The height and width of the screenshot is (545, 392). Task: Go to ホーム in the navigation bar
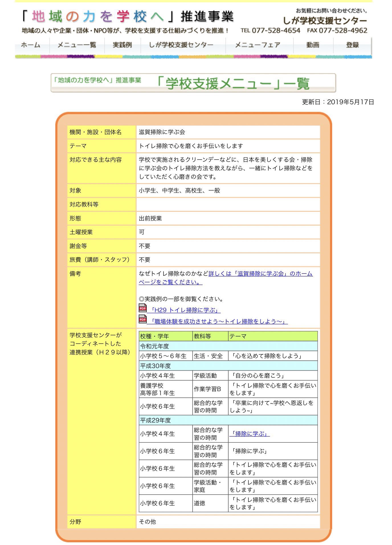(31, 45)
